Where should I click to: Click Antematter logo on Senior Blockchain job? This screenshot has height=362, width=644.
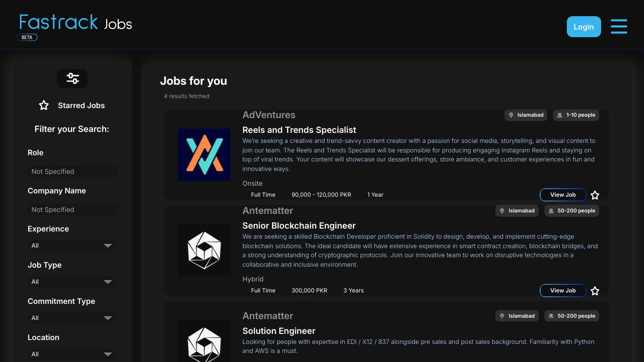(204, 251)
